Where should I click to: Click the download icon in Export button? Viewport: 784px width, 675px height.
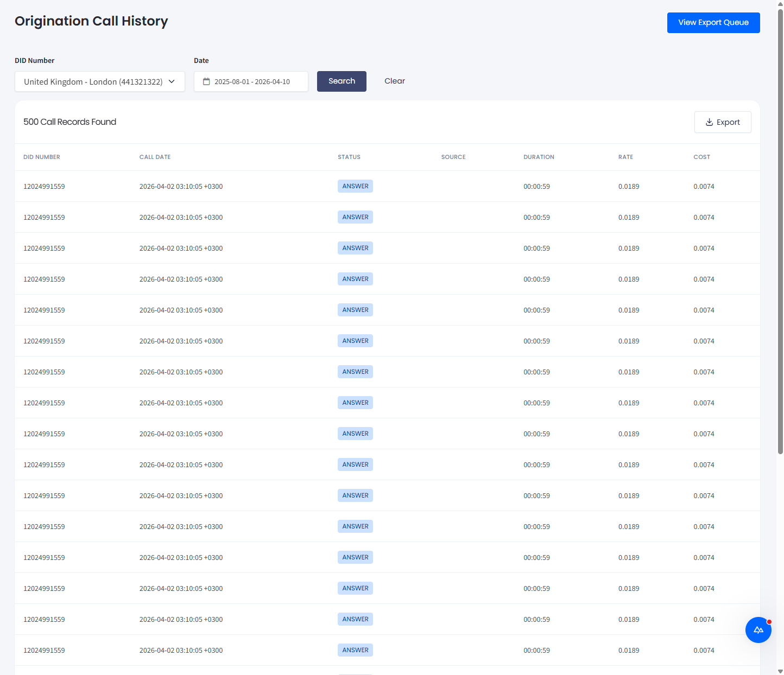coord(709,122)
